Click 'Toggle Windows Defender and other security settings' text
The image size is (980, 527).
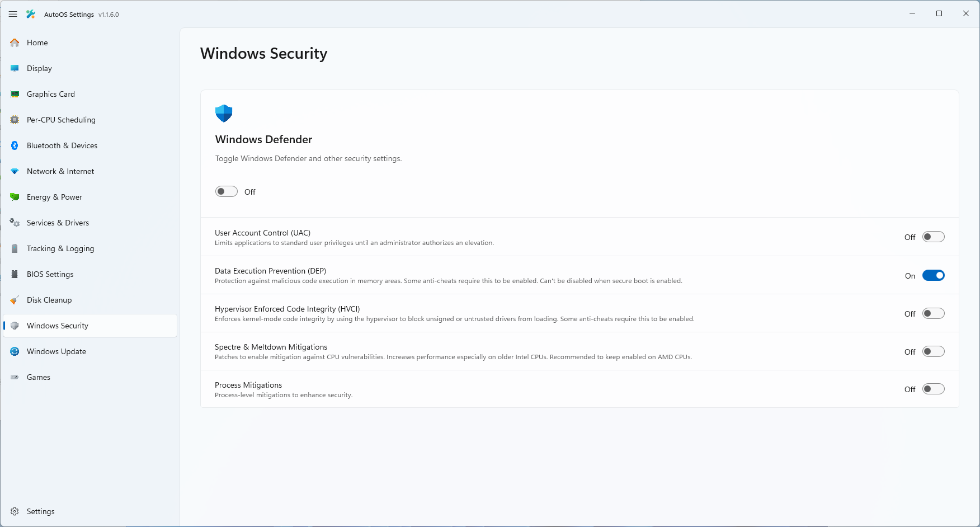308,158
